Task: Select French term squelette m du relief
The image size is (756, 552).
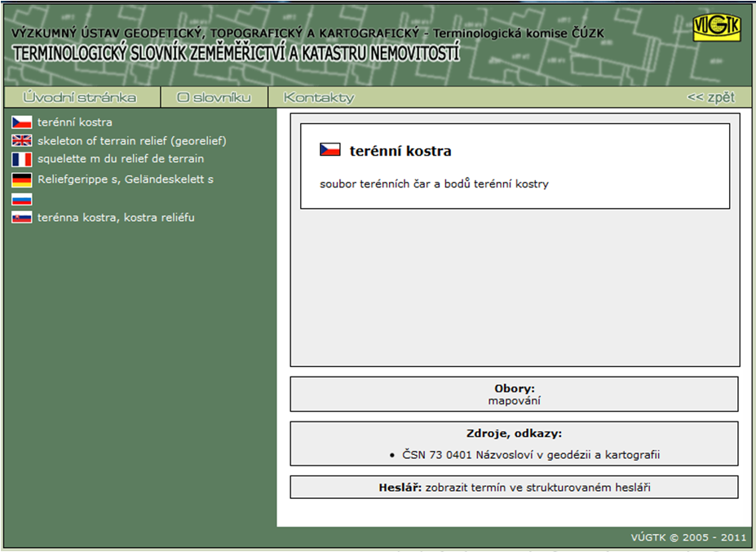Action: coord(121,159)
